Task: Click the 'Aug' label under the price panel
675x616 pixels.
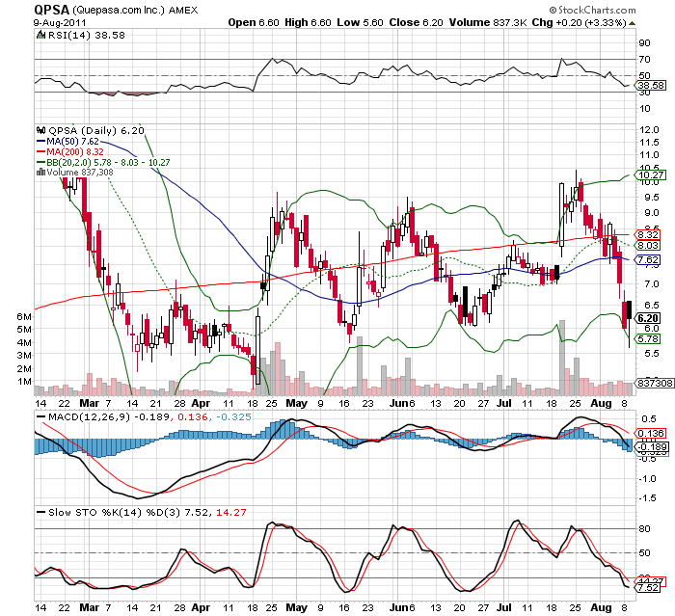Action: pyautogui.click(x=601, y=403)
